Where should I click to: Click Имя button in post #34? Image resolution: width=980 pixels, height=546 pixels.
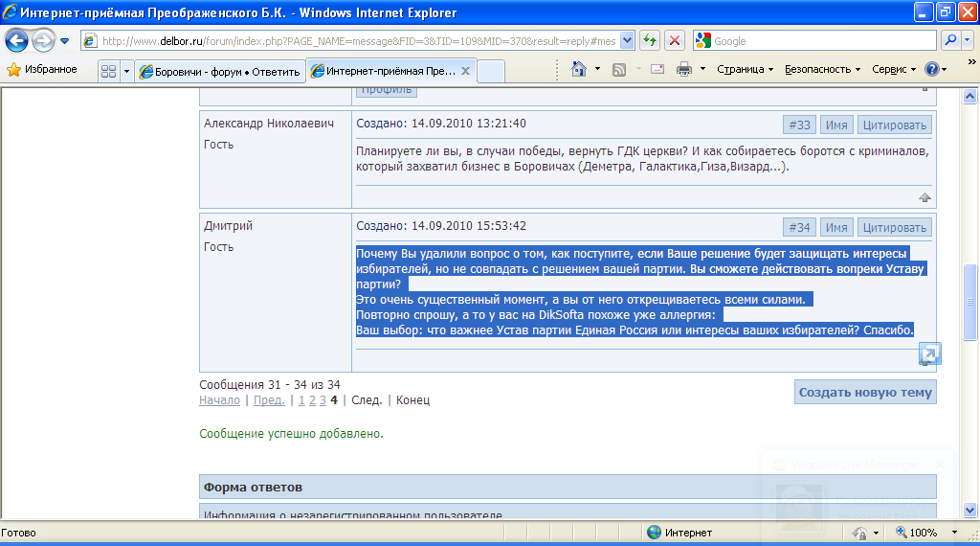(x=836, y=228)
